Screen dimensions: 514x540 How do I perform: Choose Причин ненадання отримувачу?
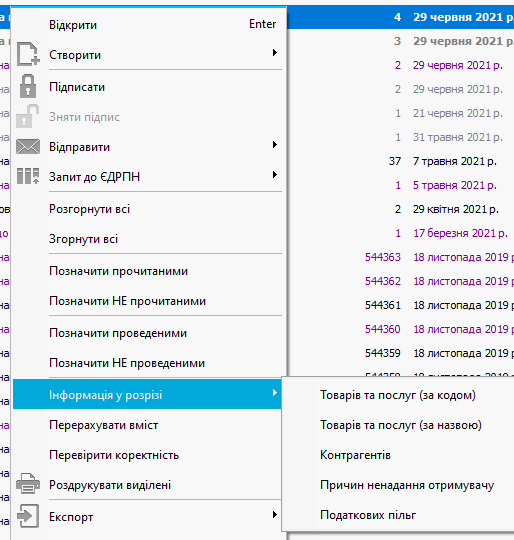coord(399,485)
